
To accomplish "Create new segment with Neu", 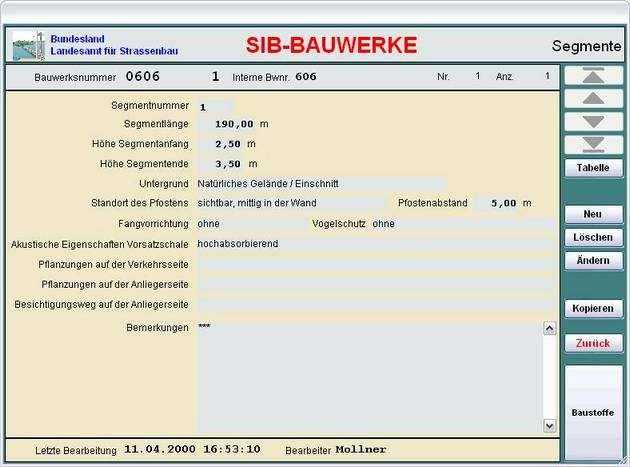I will point(593,214).
